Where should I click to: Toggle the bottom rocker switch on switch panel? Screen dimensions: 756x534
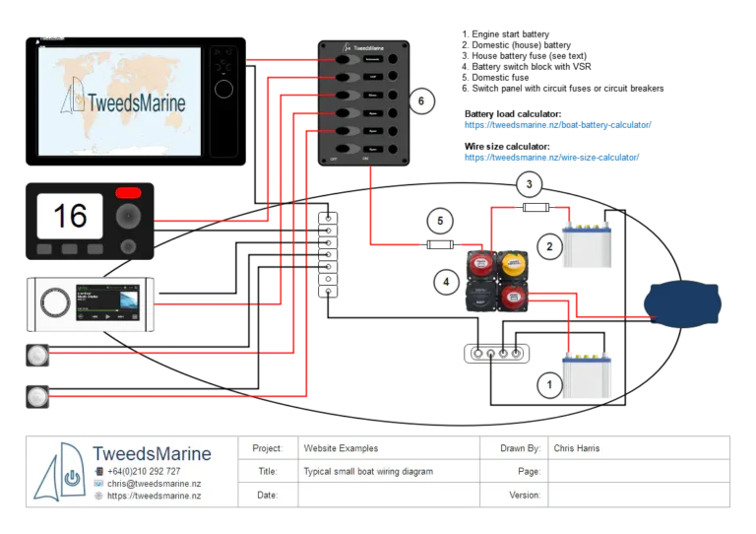pos(347,148)
